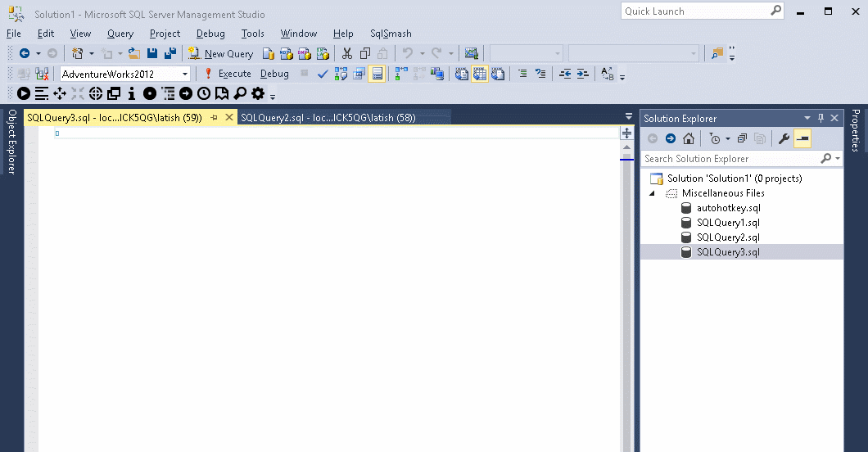The height and width of the screenshot is (452, 868).
Task: Open an Analysis Services DMX Query icon
Action: pyautogui.click(x=305, y=54)
